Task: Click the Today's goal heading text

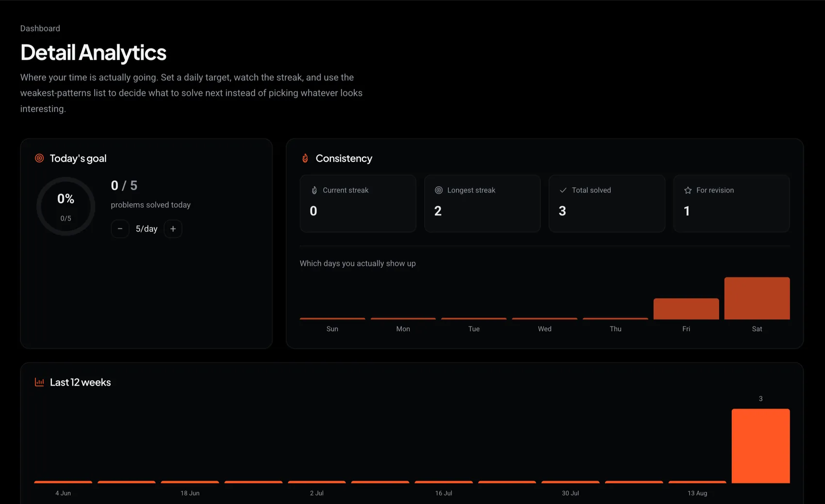Action: [x=78, y=158]
